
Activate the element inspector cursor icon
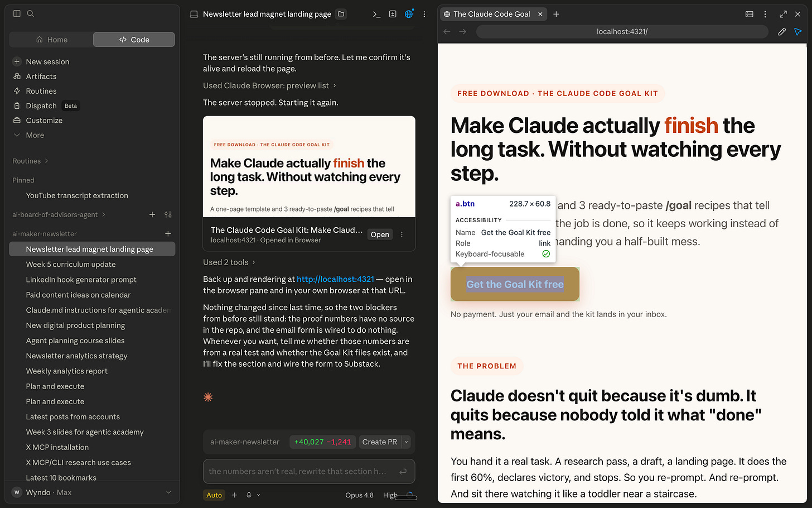click(798, 32)
